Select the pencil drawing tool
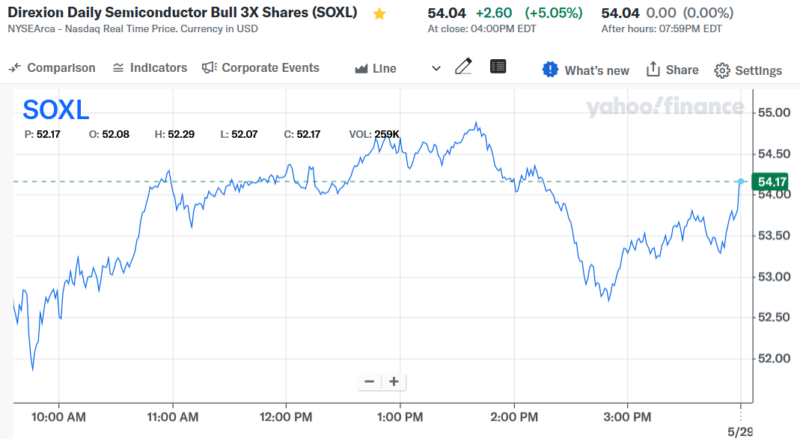This screenshot has width=800, height=439. pos(463,68)
